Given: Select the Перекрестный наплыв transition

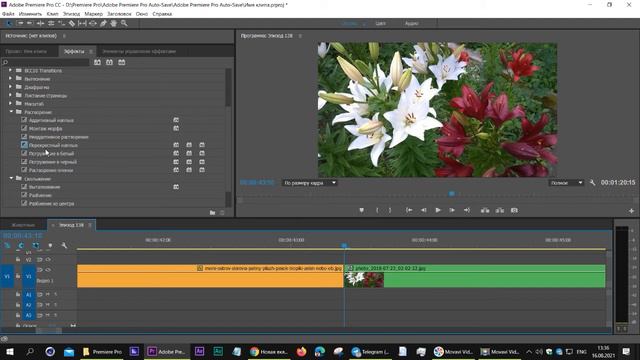Looking at the screenshot, I should pyautogui.click(x=53, y=145).
